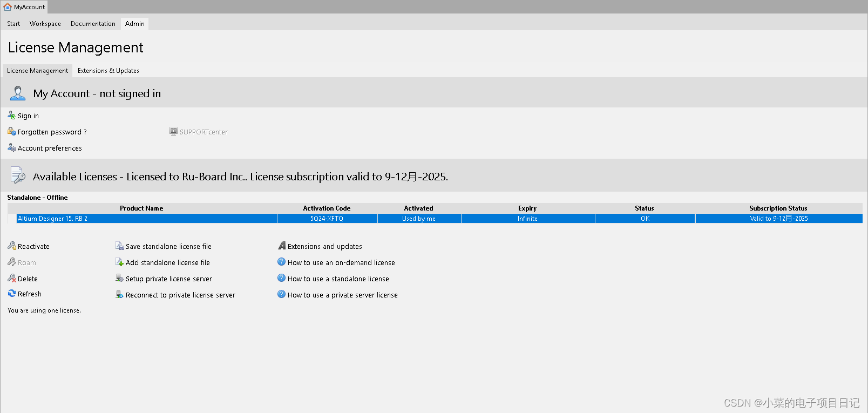The height and width of the screenshot is (413, 868).
Task: Click the Extensions and updates Altium icon
Action: (x=281, y=246)
